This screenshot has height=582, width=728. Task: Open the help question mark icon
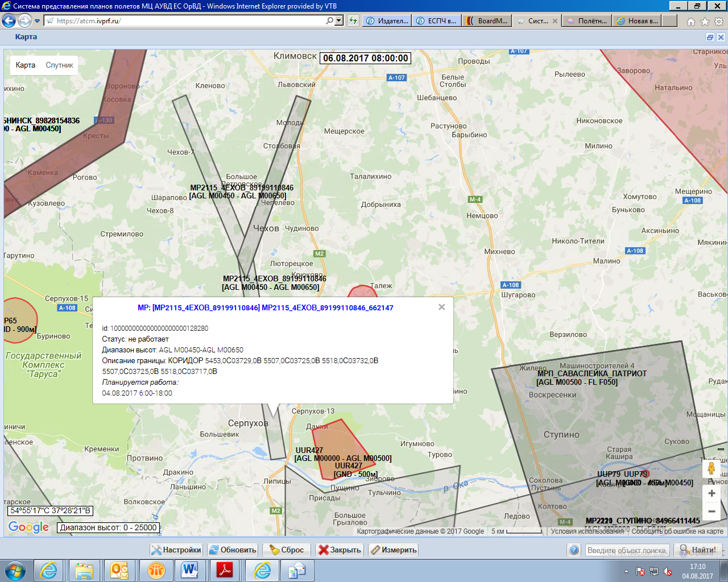[x=574, y=550]
